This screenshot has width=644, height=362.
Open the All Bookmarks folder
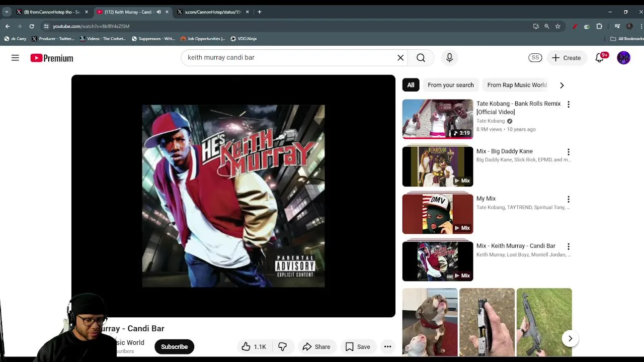pyautogui.click(x=627, y=39)
